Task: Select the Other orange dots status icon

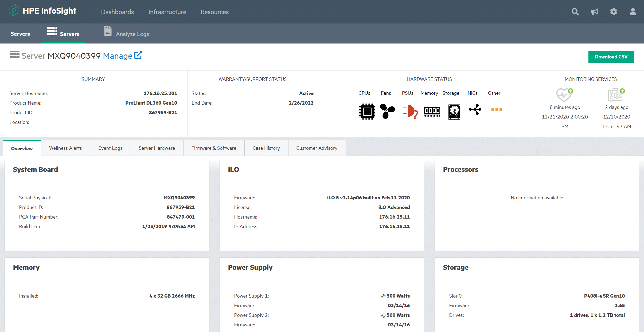Action: 497,109
